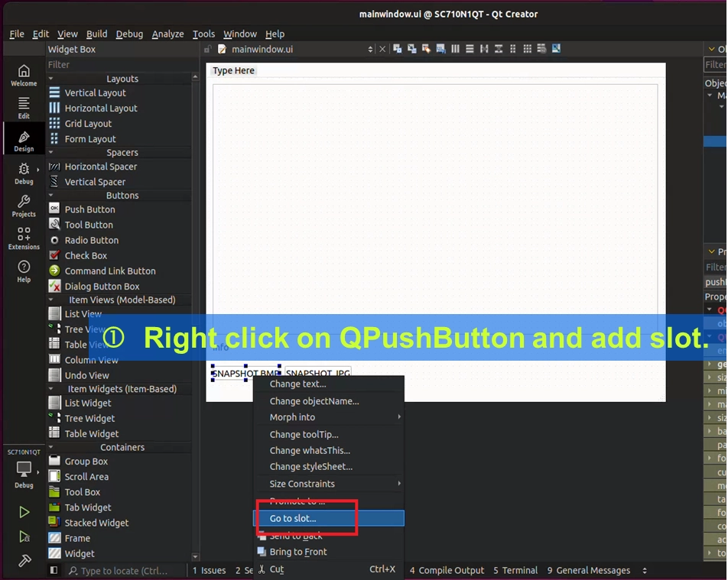Click the SC710N1QT kit selector monitor icon

pos(24,469)
